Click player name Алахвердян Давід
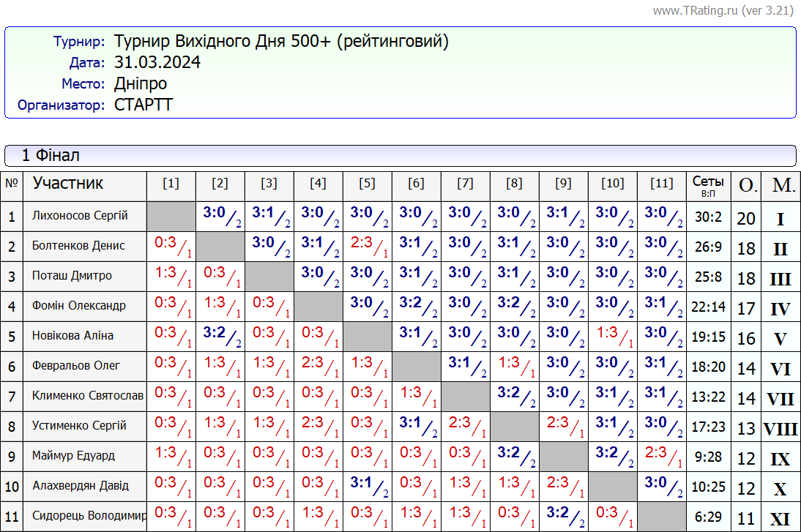Viewport: 801px width, 532px height. [x=81, y=486]
